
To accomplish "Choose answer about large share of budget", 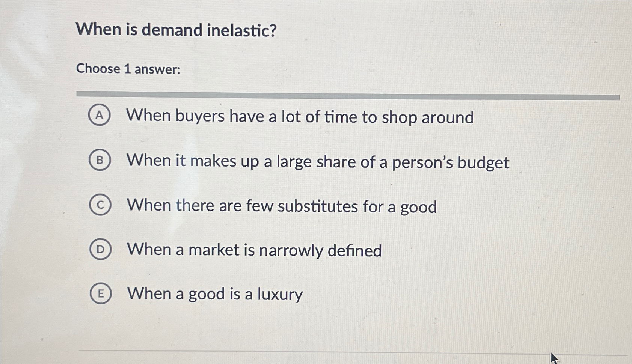I will point(317,162).
